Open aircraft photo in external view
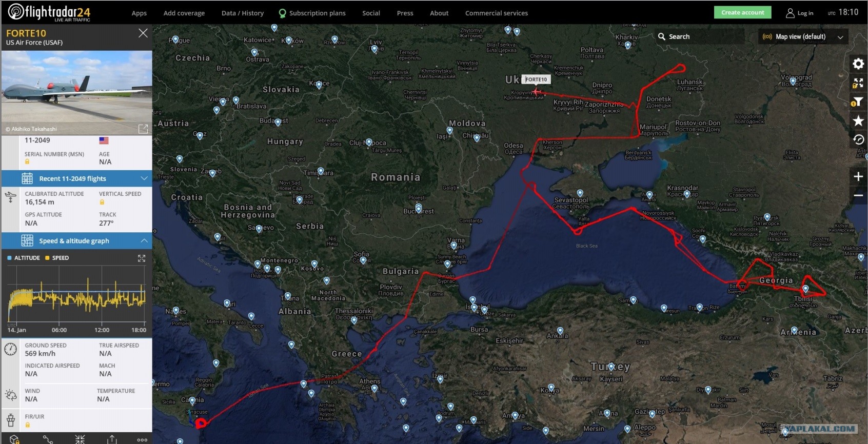 143,129
